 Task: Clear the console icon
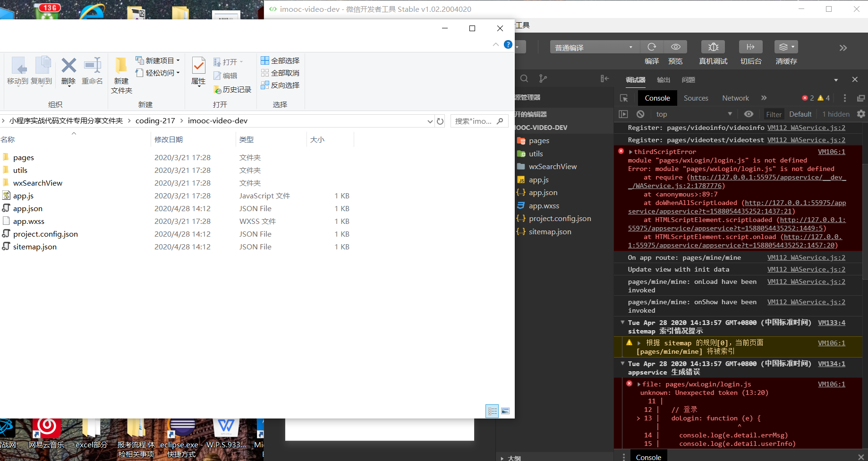coord(640,114)
